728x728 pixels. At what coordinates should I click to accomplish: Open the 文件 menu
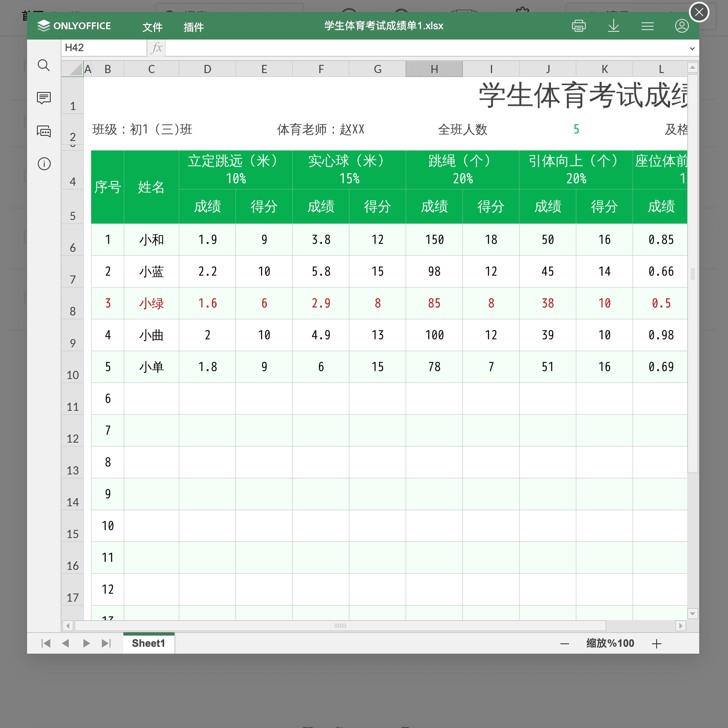tap(152, 27)
